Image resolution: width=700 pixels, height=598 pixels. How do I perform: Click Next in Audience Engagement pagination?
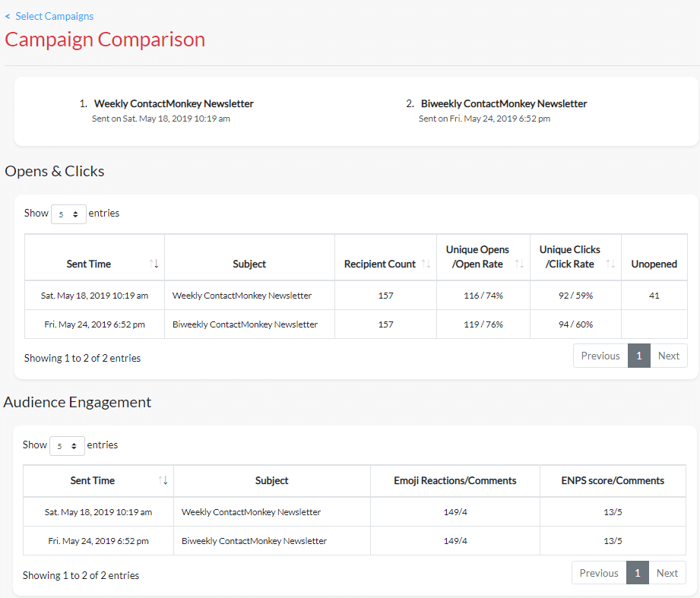click(x=667, y=573)
